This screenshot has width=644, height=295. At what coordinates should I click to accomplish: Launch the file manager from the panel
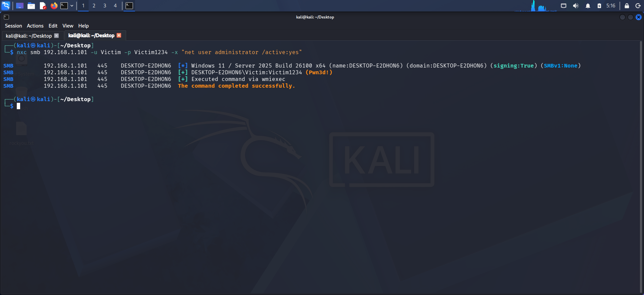[x=31, y=6]
